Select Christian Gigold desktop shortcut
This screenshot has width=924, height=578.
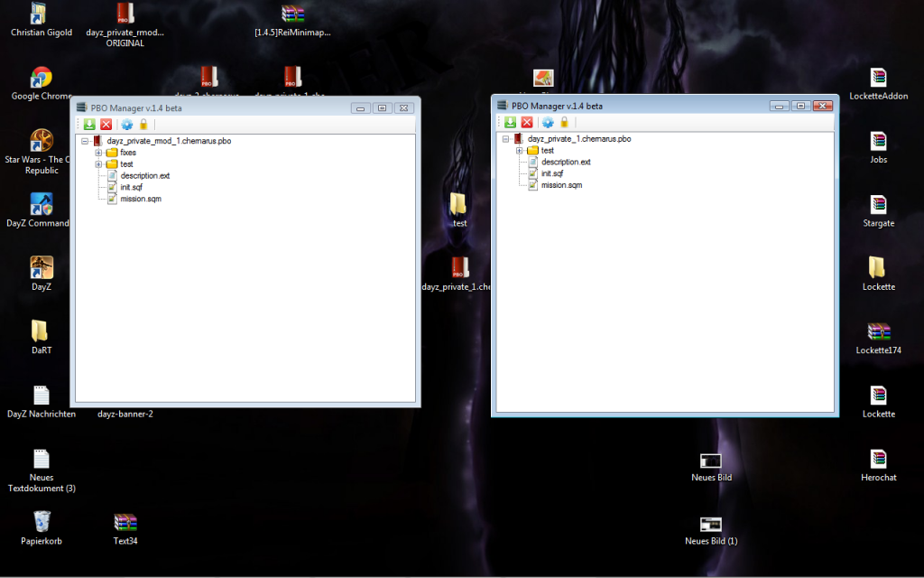42,20
